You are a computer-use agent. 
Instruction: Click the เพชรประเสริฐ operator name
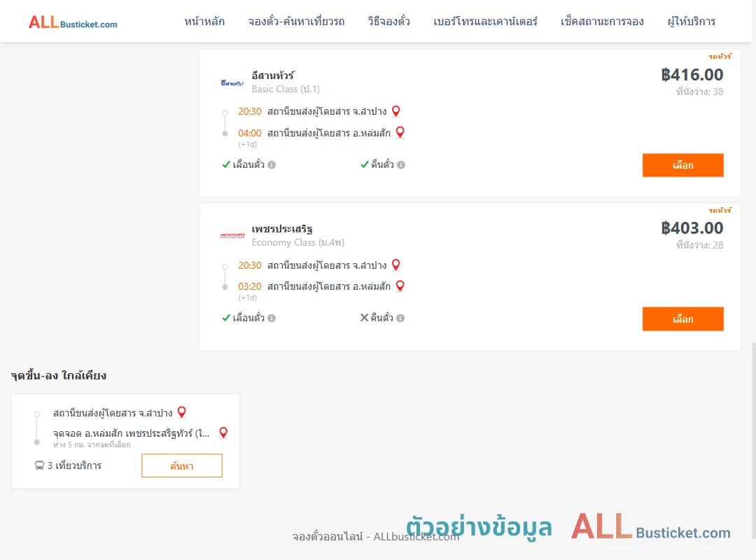point(282,229)
